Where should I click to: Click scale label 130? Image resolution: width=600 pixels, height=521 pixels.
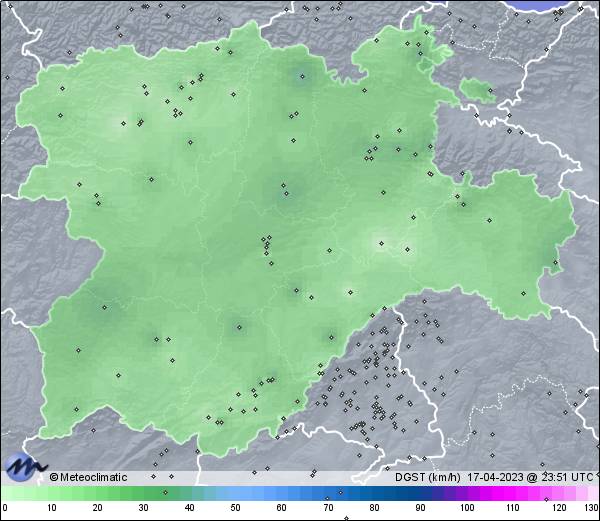click(592, 508)
